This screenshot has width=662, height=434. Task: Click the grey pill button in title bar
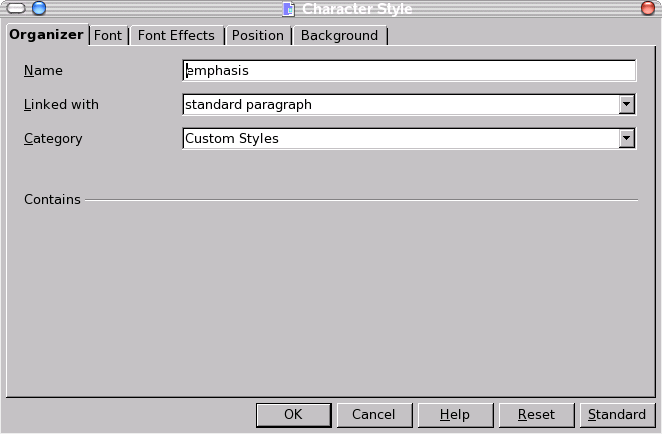pos(14,9)
